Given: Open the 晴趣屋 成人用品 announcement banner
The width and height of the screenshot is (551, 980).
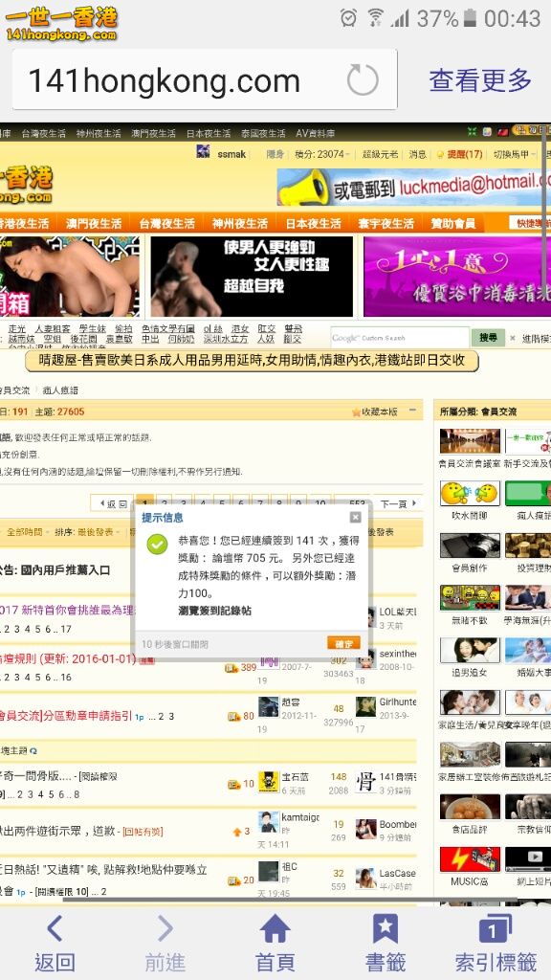Looking at the screenshot, I should [x=252, y=361].
